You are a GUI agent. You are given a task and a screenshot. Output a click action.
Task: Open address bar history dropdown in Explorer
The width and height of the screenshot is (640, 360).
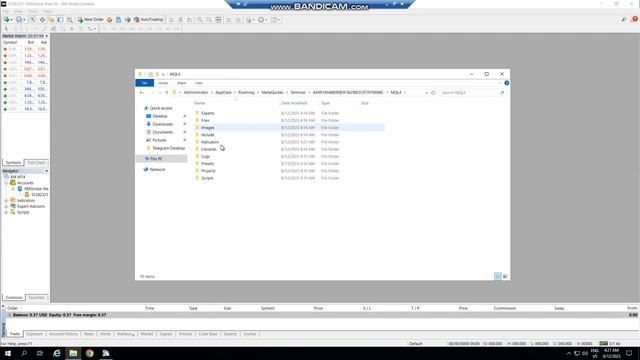[427, 93]
